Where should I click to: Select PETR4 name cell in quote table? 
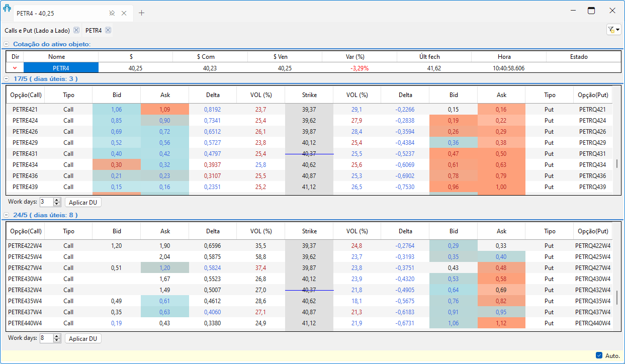tap(61, 68)
